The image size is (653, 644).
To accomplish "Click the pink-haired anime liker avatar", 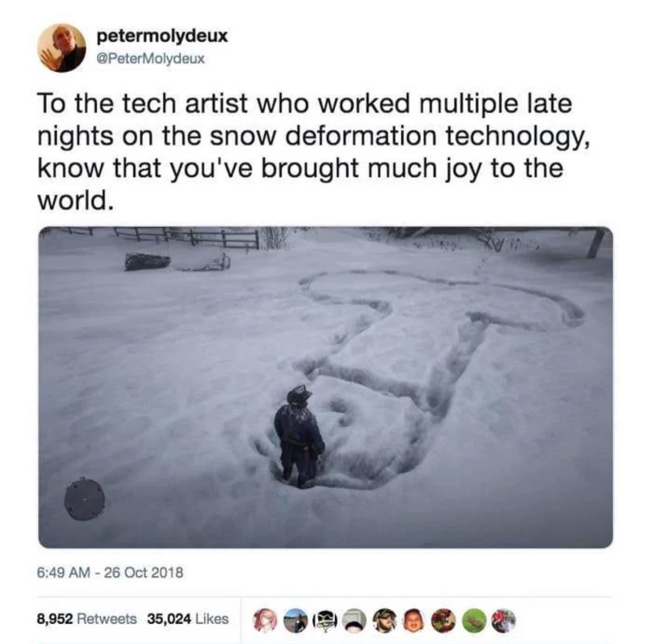I will pos(265,620).
